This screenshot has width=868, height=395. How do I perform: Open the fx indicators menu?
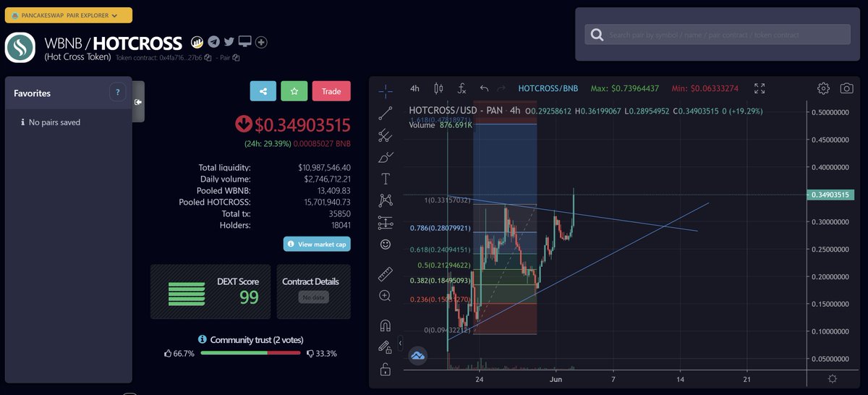(x=461, y=88)
